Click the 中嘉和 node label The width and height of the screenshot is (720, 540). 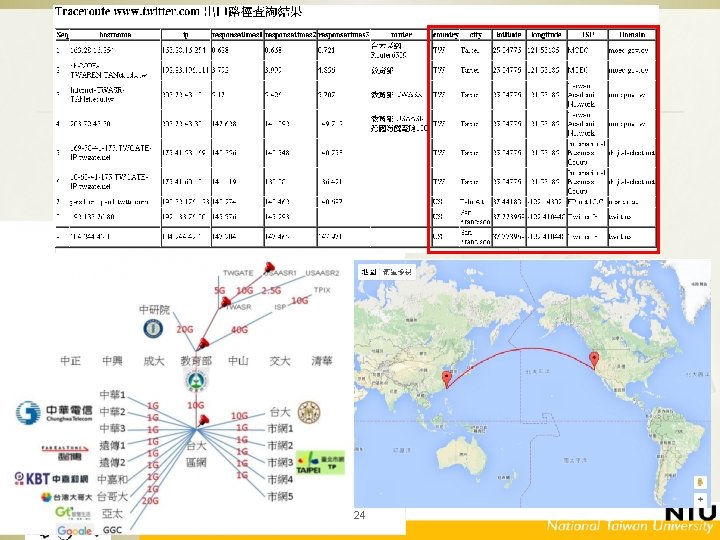click(112, 479)
